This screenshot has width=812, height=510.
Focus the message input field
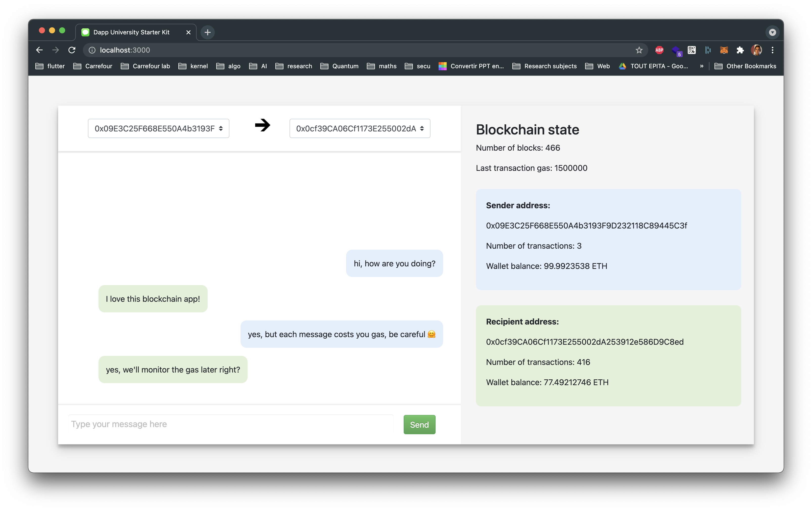pyautogui.click(x=231, y=424)
